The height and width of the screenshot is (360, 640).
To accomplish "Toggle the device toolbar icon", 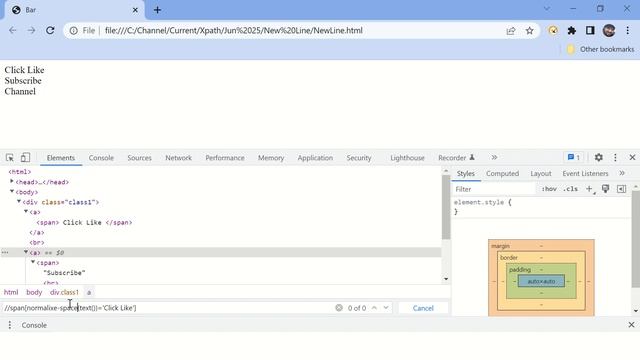I will 25,158.
